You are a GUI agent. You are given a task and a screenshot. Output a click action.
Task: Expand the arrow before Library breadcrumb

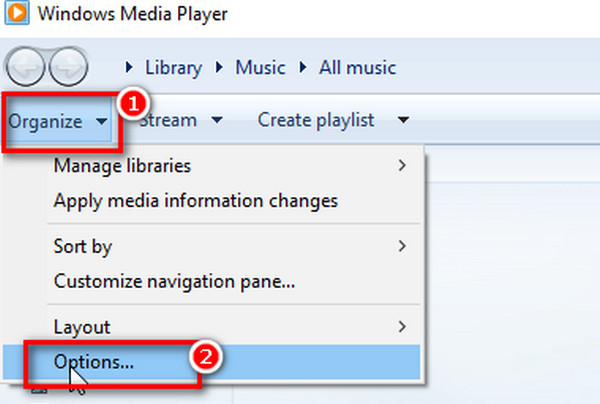point(129,67)
